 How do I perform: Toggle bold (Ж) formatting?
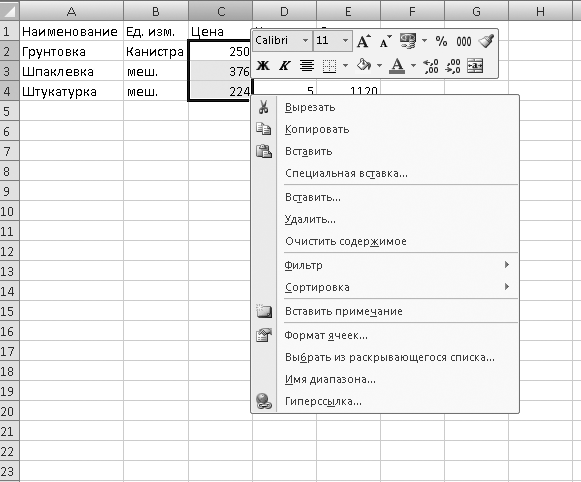[263, 66]
